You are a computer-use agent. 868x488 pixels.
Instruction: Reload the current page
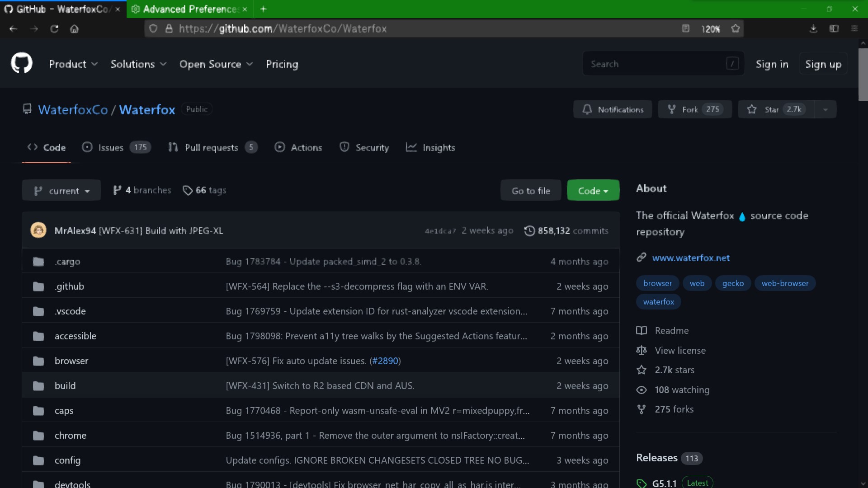click(x=54, y=28)
